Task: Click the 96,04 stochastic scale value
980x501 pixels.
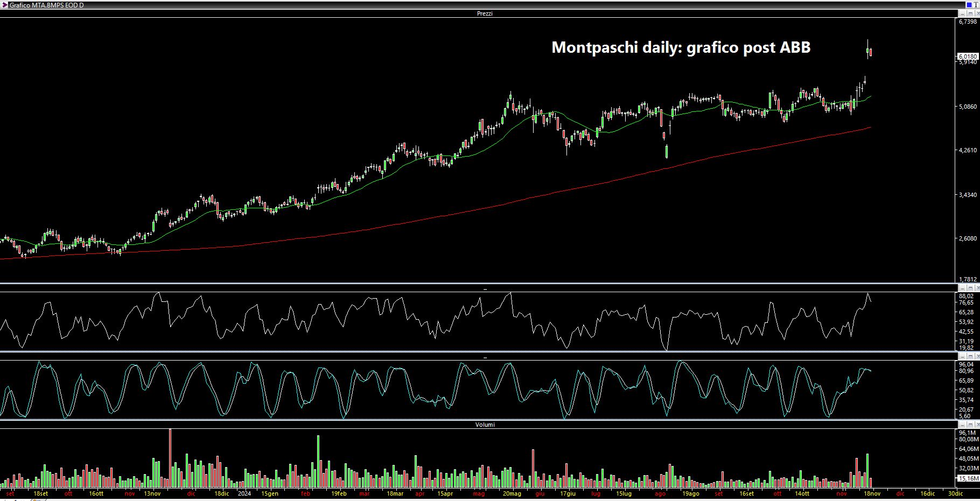Action: coord(966,364)
